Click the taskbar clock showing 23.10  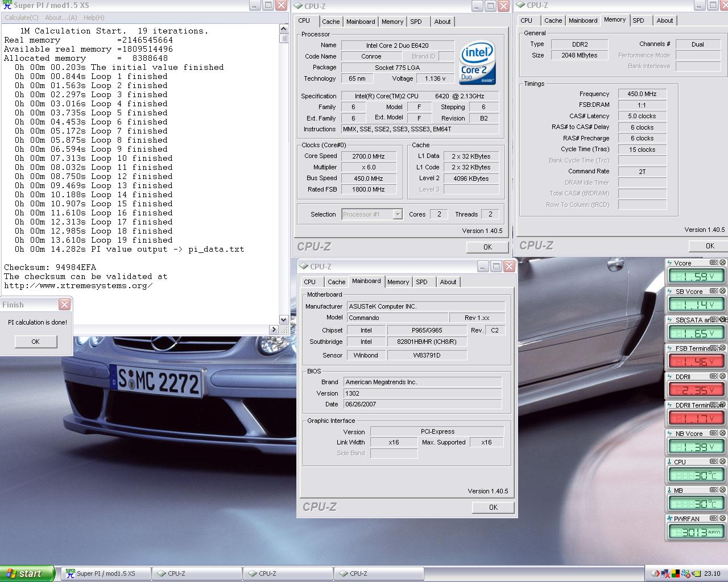click(712, 573)
